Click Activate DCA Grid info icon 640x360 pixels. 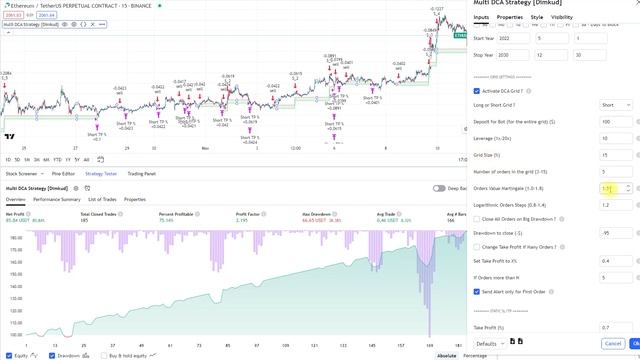point(529,91)
